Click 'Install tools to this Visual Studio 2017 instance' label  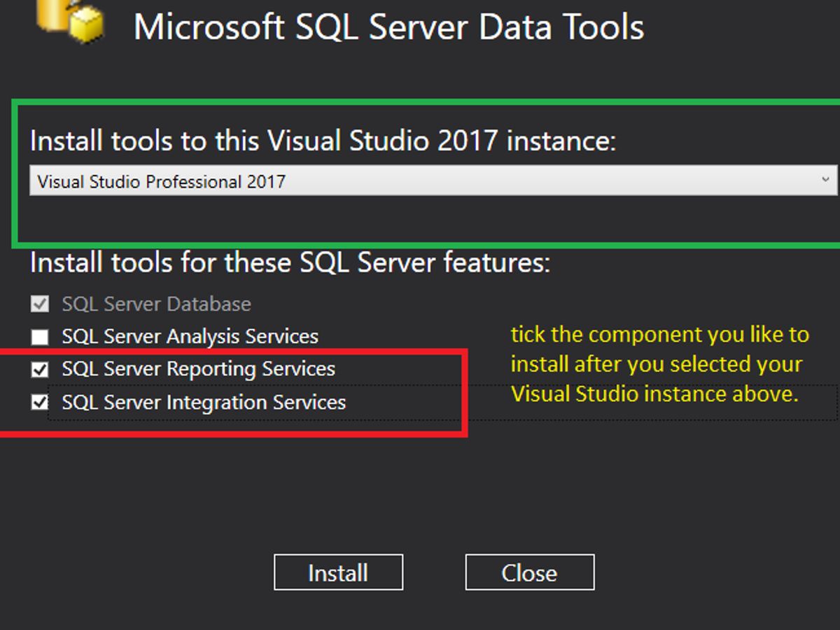point(323,141)
